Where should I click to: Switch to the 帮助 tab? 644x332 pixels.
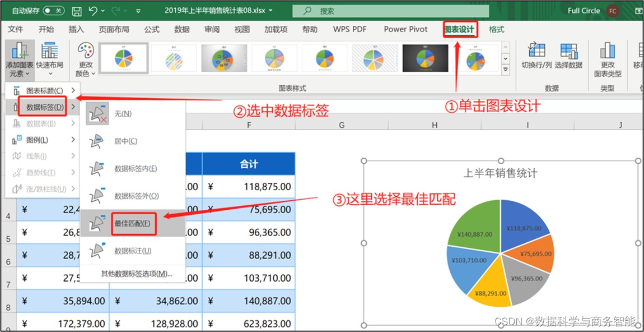click(310, 29)
